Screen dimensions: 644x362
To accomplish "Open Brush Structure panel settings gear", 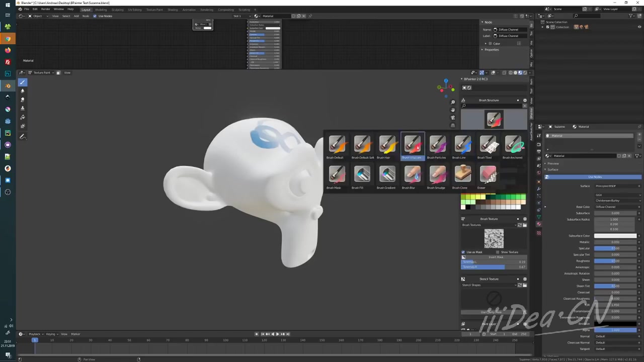I will tap(525, 100).
